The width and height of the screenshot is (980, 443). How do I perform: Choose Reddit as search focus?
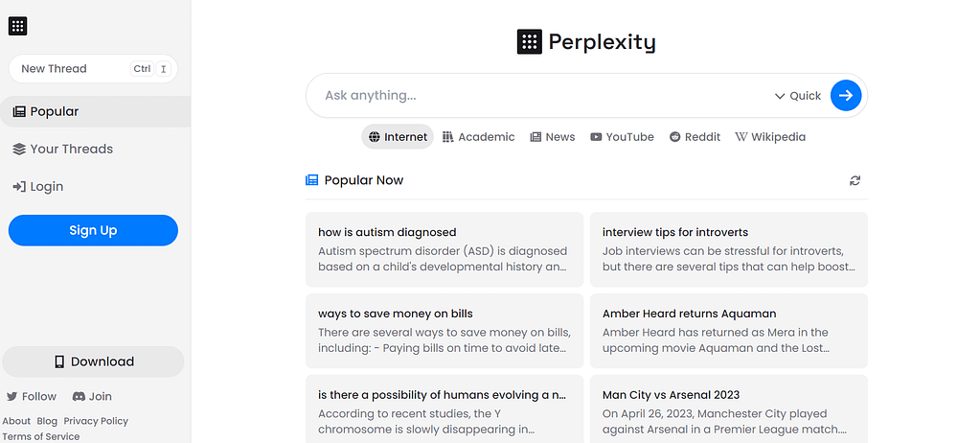695,136
